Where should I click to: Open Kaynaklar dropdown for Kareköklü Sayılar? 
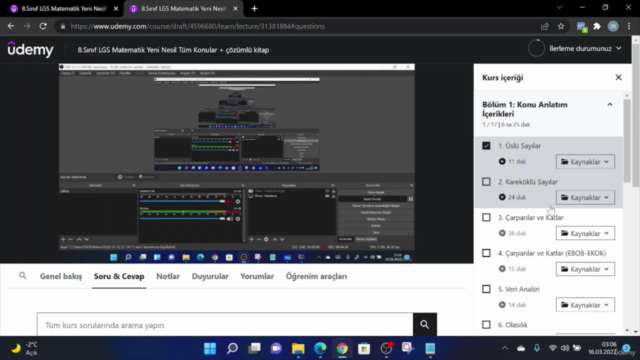(585, 198)
